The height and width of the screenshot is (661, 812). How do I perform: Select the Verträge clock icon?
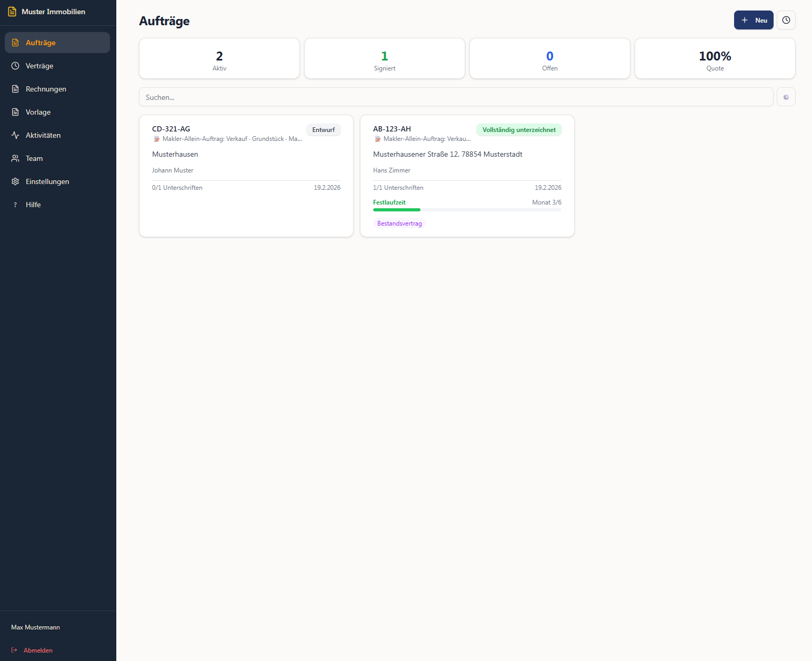pos(15,66)
